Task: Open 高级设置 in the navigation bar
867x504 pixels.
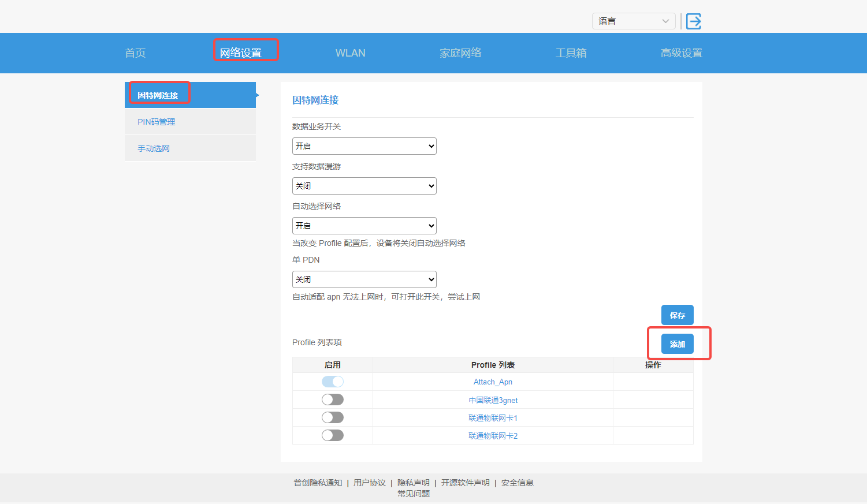Action: click(681, 53)
